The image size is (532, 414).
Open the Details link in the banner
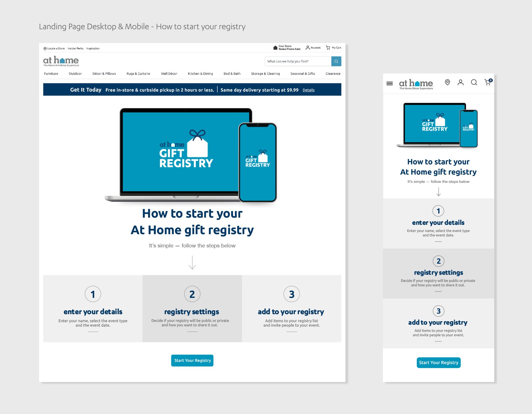point(309,90)
